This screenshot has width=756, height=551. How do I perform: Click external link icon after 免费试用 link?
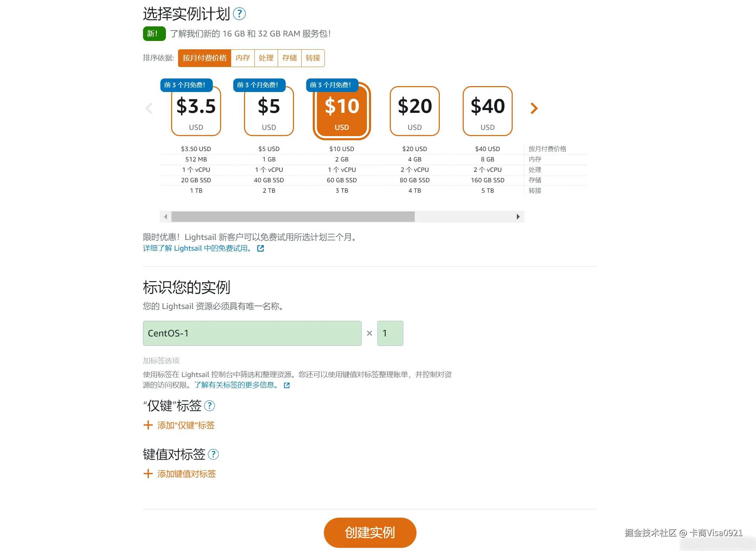coord(260,248)
